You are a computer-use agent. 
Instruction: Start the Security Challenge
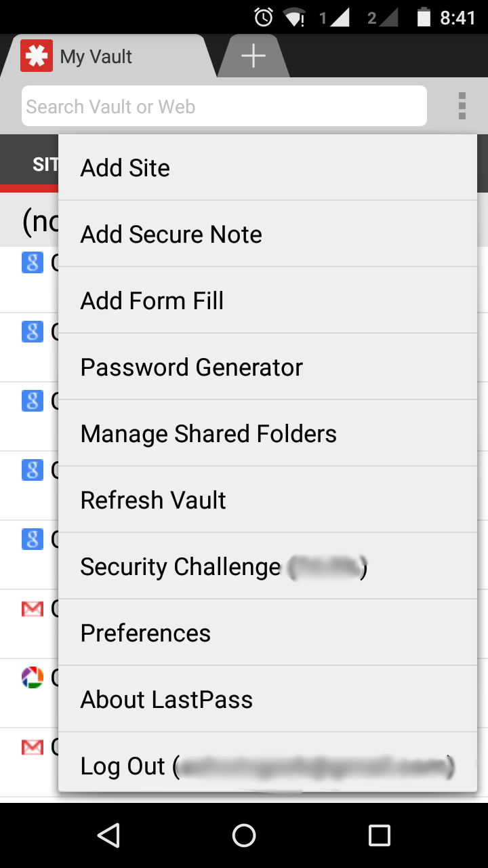click(x=267, y=567)
